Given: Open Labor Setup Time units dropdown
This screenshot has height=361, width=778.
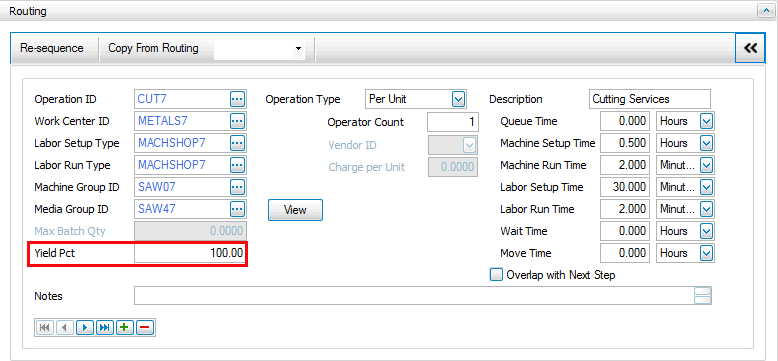Looking at the screenshot, I should [706, 187].
